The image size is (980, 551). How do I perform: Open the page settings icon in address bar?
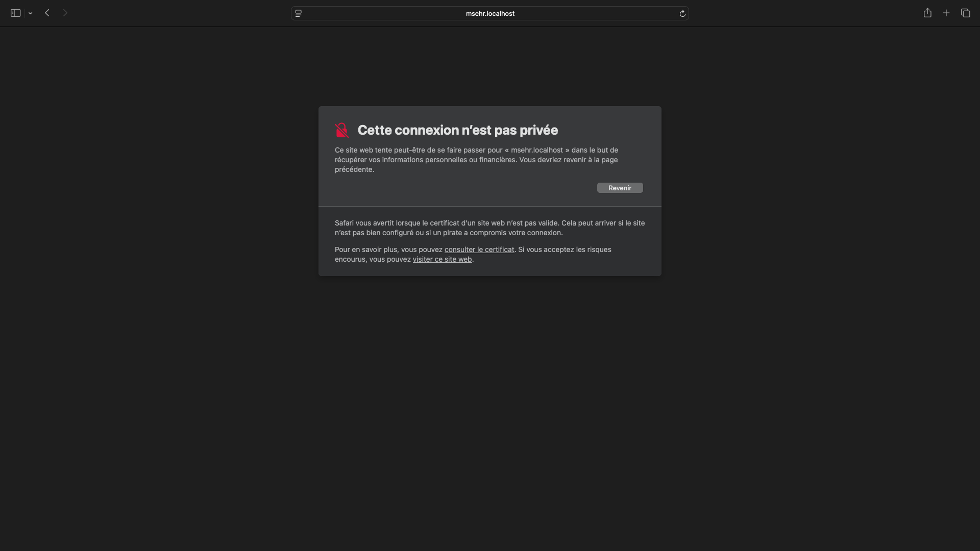coord(299,13)
